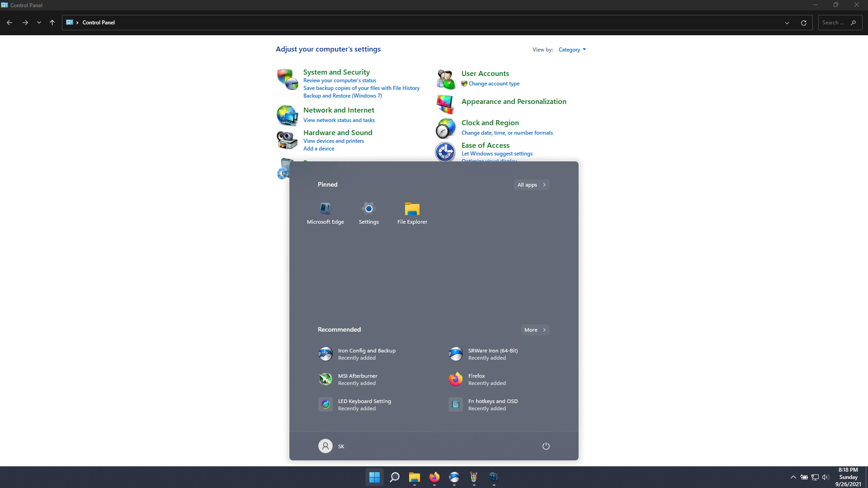Click the network tray icon

[815, 477]
